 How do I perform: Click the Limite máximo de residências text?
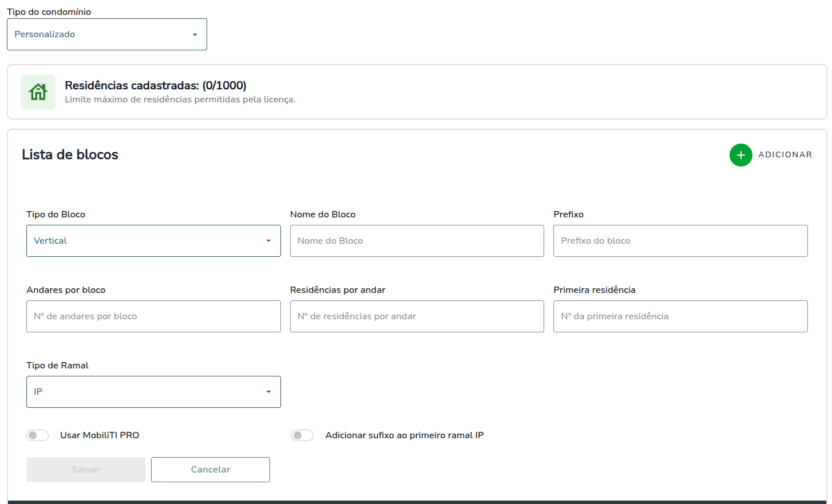pos(180,100)
